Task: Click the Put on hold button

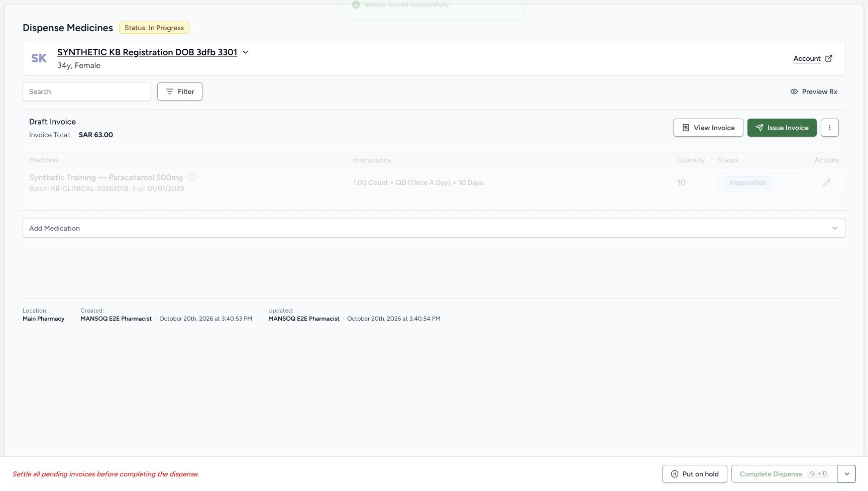Action: click(x=695, y=474)
